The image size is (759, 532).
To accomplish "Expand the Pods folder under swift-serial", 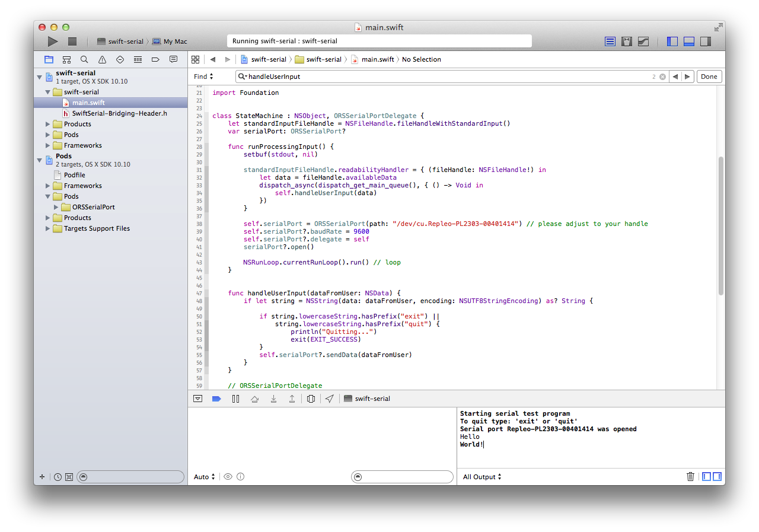I will point(48,135).
